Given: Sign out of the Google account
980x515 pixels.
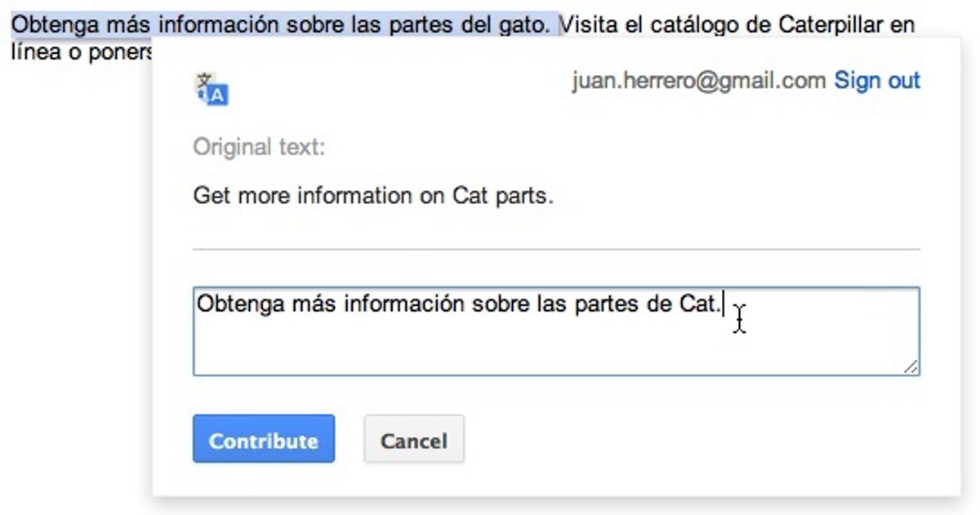Looking at the screenshot, I should [x=877, y=81].
